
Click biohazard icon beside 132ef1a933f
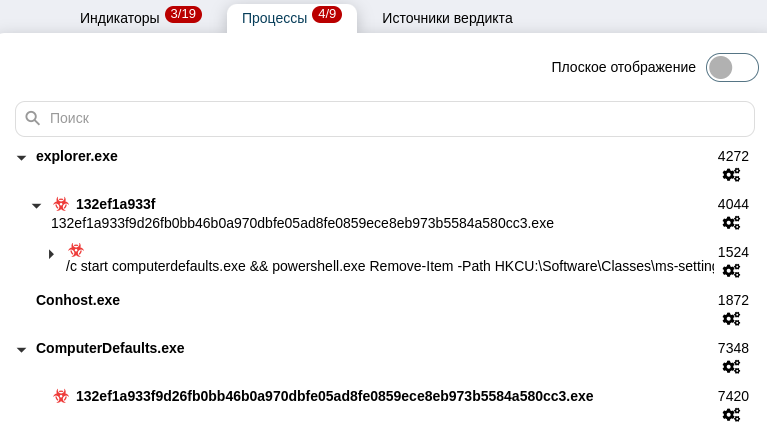61,204
